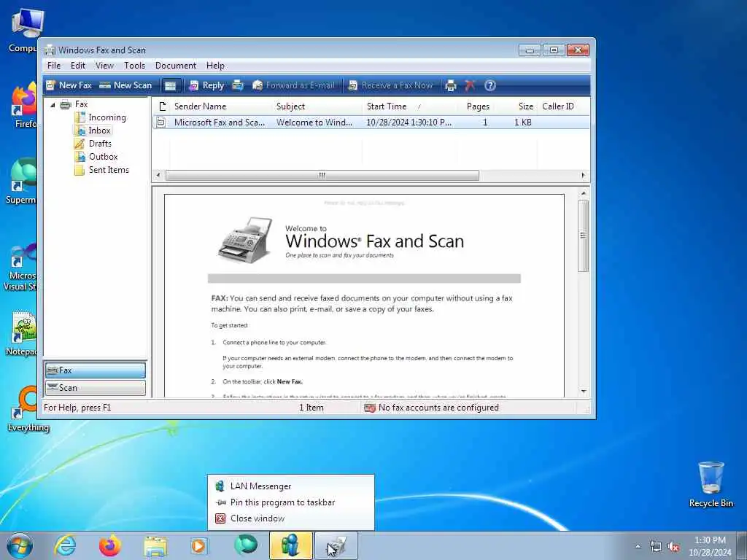
Task: Select the Drafts folder
Action: pos(100,144)
